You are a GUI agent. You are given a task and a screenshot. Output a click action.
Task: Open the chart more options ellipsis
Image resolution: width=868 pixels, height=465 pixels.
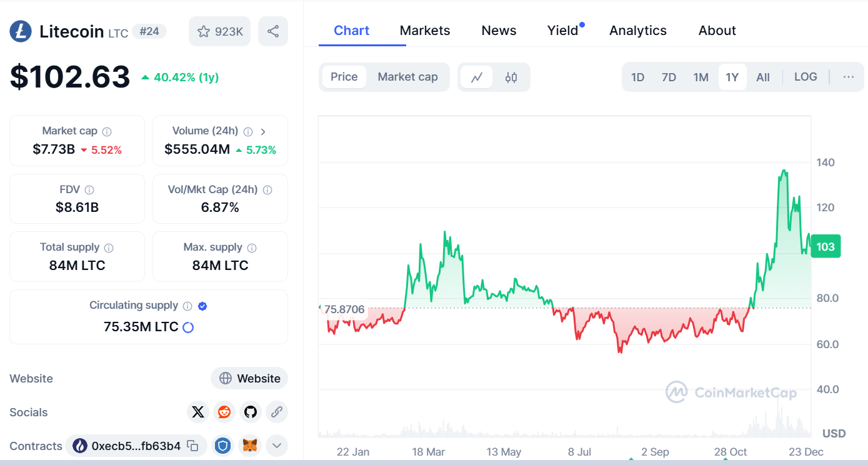(848, 77)
